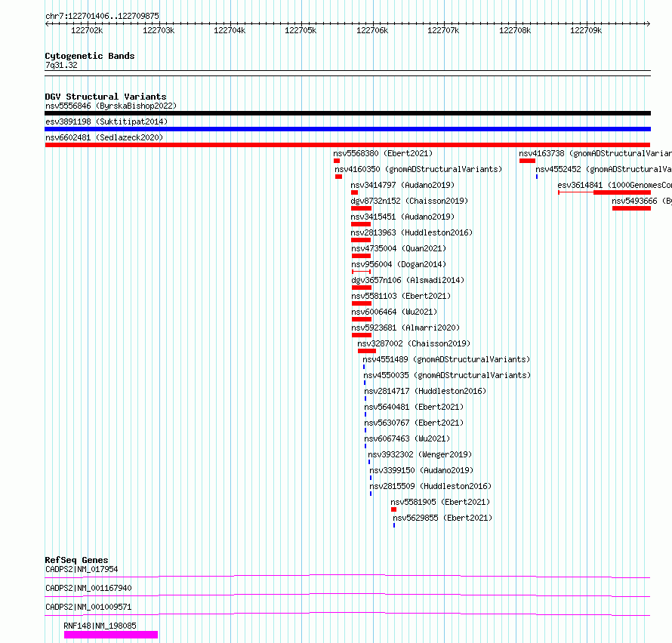Open CADPS2|NM_017954 gene label
672x643 pixels.
pos(82,569)
